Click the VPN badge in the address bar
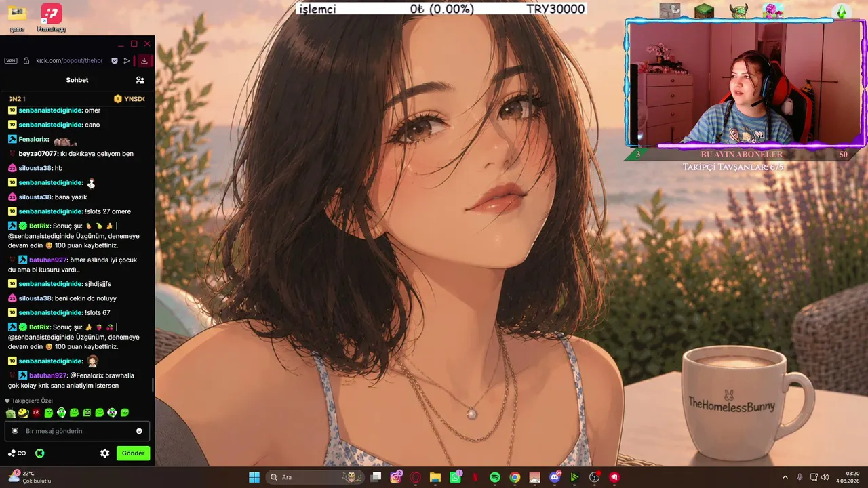This screenshot has width=868, height=488. (x=11, y=61)
